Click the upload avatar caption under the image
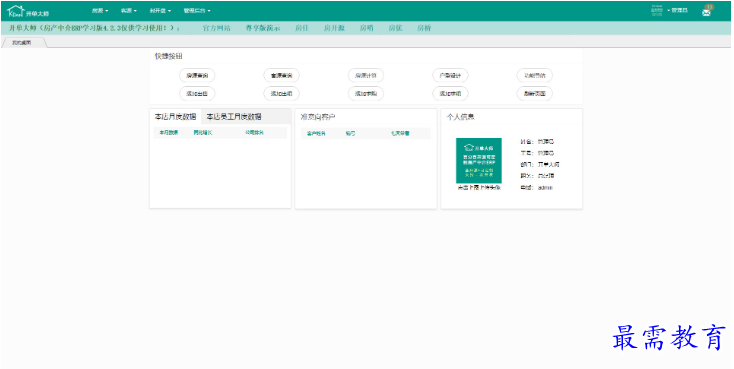Screen dimensions: 734x369 [479, 188]
